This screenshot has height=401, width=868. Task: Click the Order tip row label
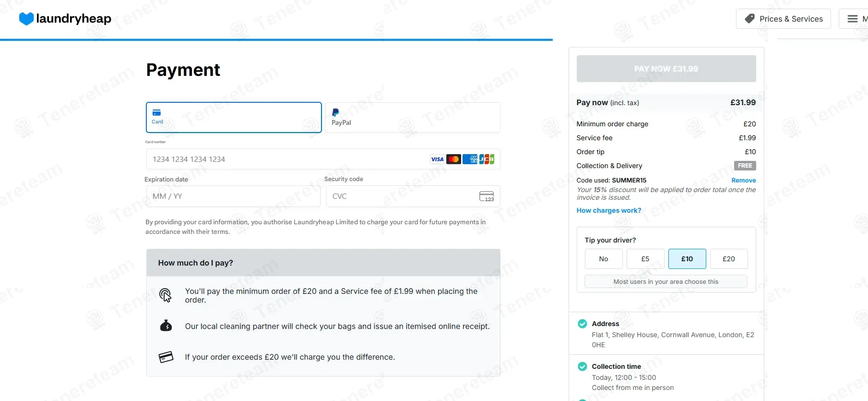point(591,152)
